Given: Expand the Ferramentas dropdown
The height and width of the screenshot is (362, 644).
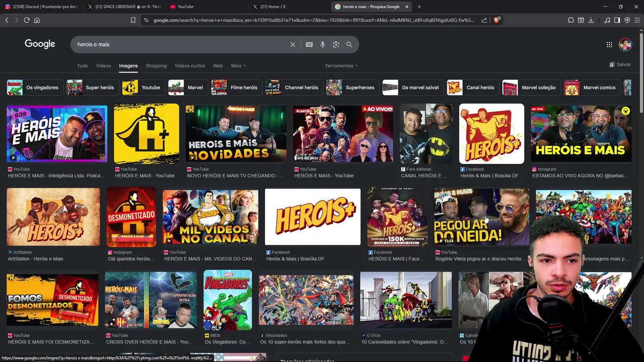Looking at the screenshot, I should (x=341, y=66).
